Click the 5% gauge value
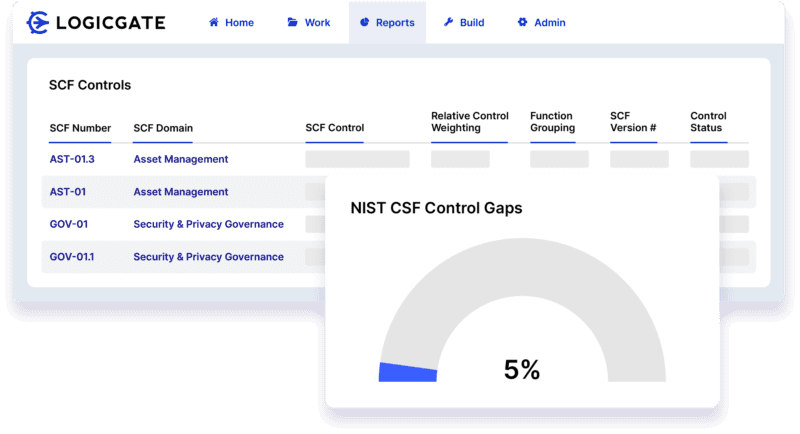 pos(522,370)
